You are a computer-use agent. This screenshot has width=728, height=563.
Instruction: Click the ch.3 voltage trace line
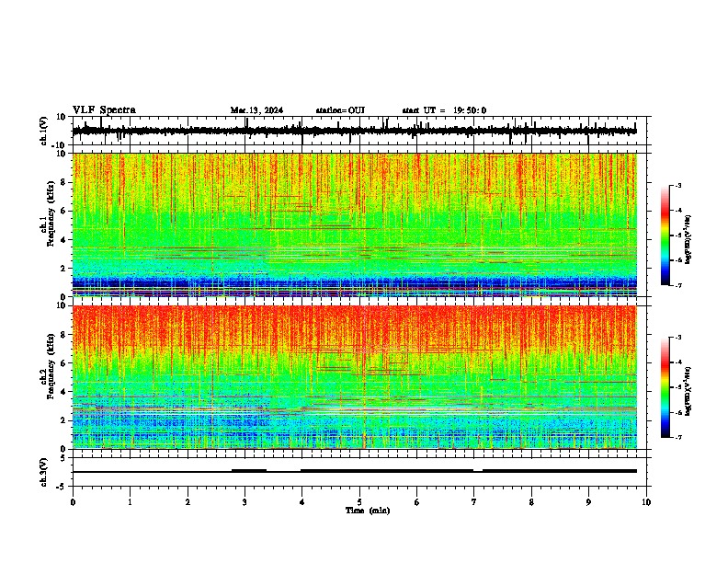[354, 471]
